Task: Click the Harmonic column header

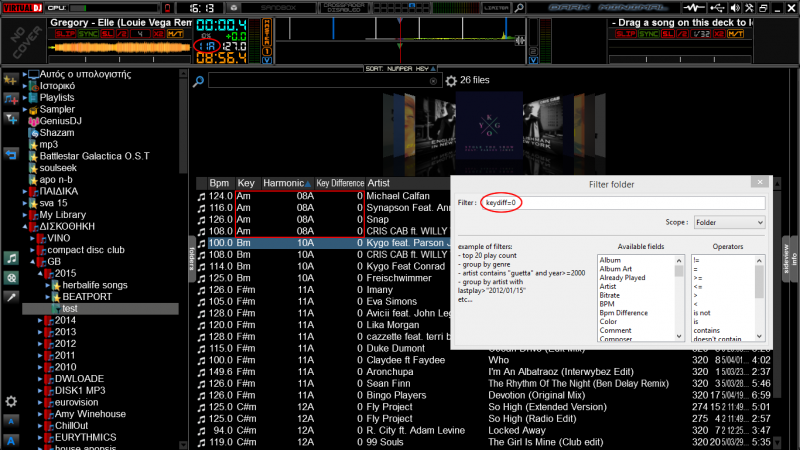Action: tap(286, 183)
